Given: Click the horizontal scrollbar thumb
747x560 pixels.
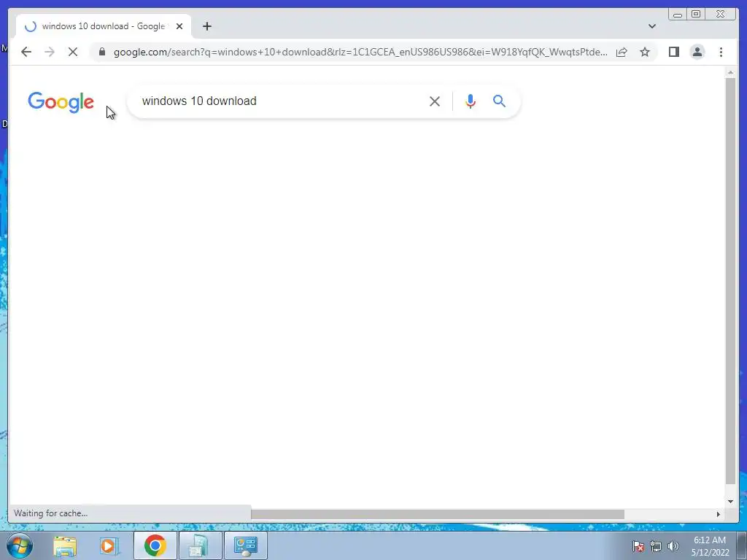Looking at the screenshot, I should click(x=438, y=514).
